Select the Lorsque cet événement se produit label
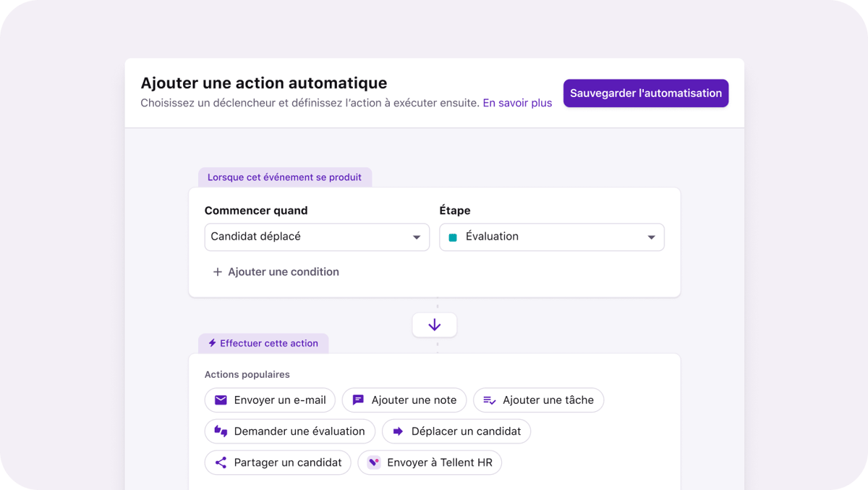The width and height of the screenshot is (868, 490). click(284, 177)
